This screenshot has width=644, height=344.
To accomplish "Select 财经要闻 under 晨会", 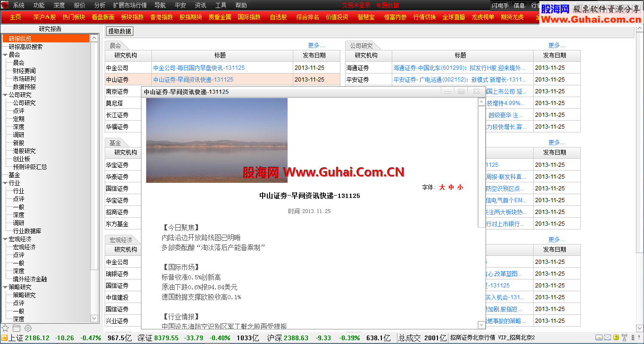I will 24,71.
